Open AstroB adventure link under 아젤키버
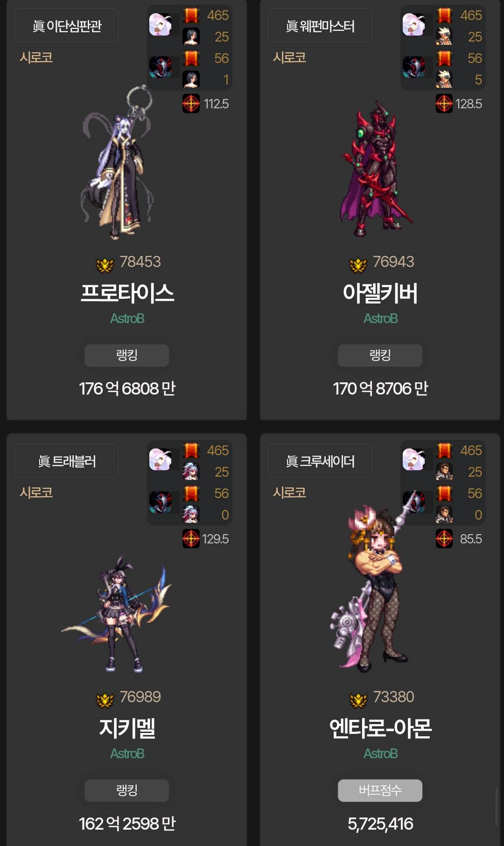This screenshot has height=846, width=504. click(x=380, y=318)
